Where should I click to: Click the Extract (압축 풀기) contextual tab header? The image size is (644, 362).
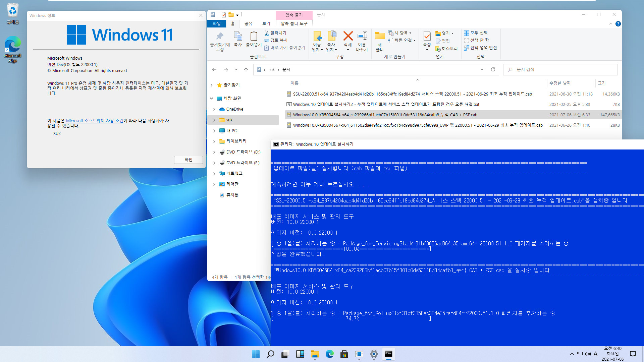294,15
